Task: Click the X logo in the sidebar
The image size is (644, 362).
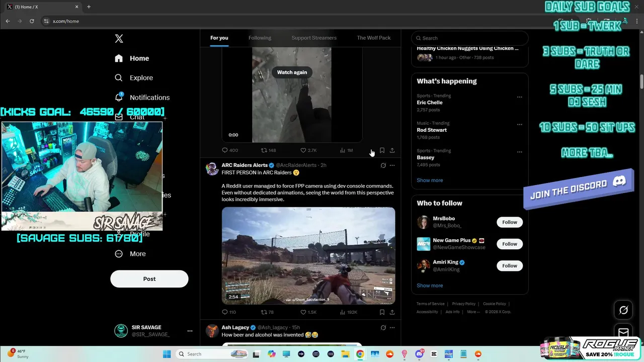Action: click(x=119, y=39)
